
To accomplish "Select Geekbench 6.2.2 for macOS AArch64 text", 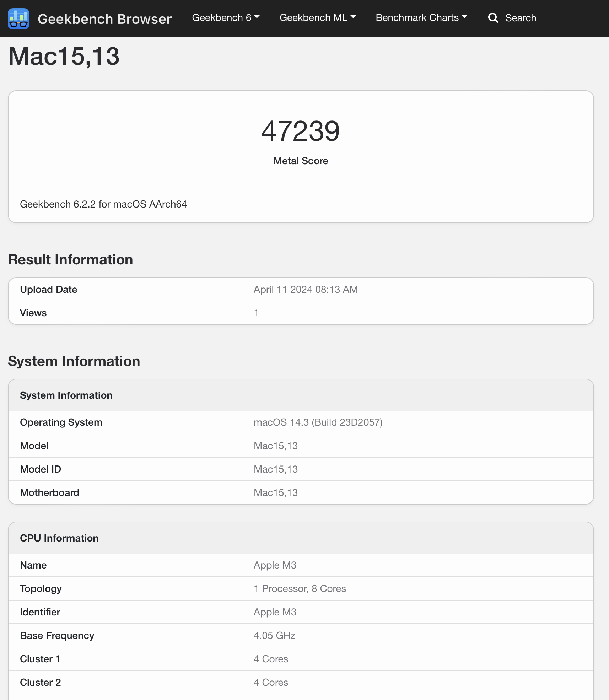I will [103, 204].
